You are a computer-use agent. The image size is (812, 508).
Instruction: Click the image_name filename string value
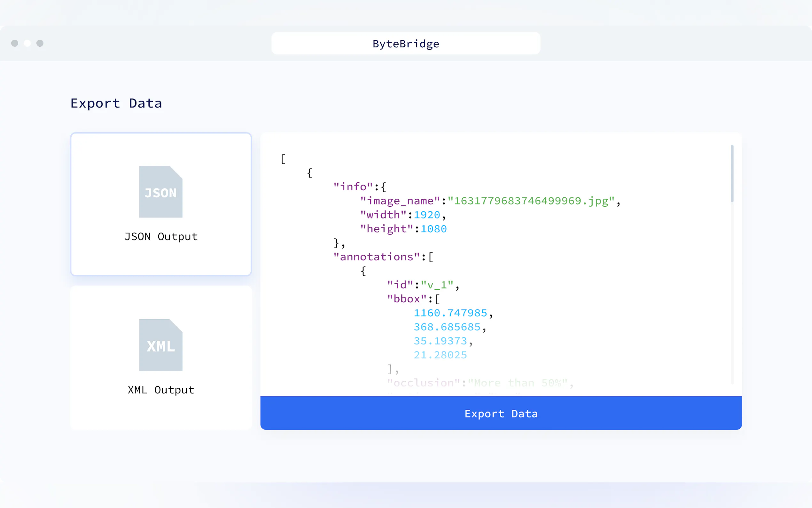(x=531, y=201)
